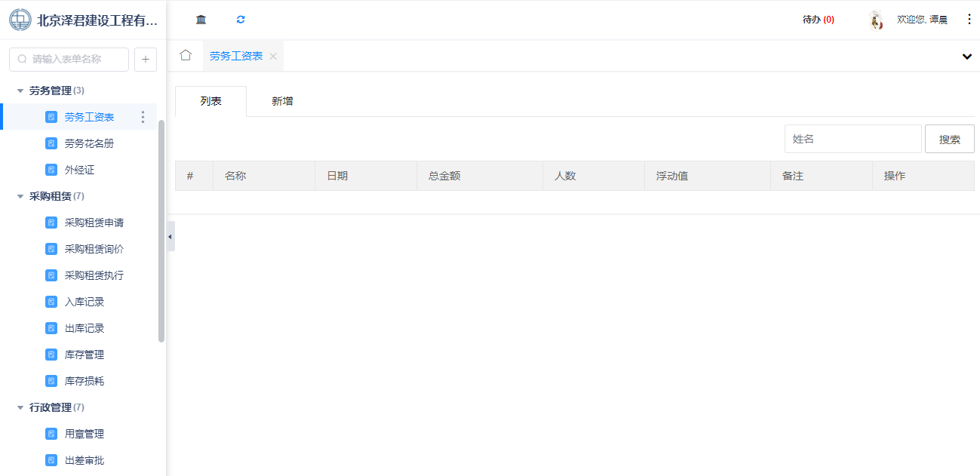Open options dots for 劳务工资表
Screen dimensions: 980x476
point(143,117)
